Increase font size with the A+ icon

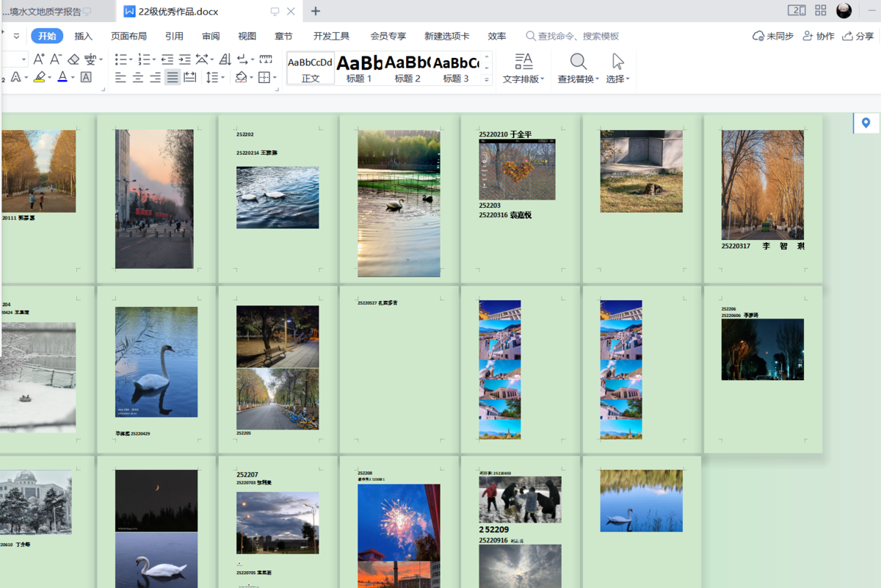point(40,59)
